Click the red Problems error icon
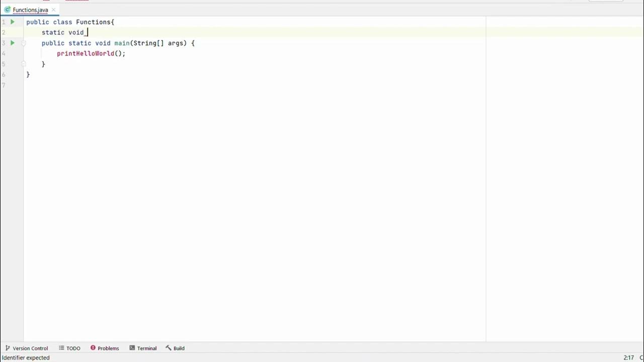The width and height of the screenshot is (644, 362). pyautogui.click(x=93, y=348)
